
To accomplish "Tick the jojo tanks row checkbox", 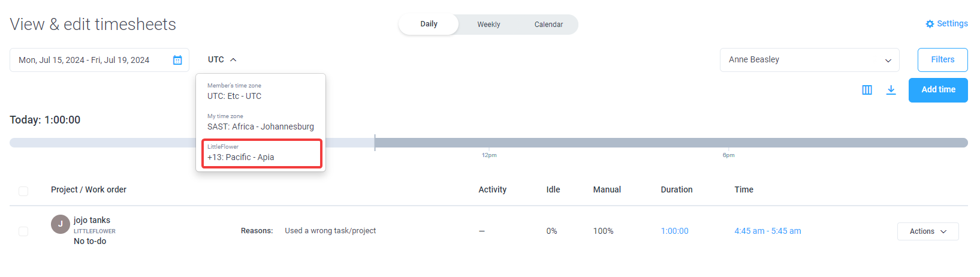I will pyautogui.click(x=23, y=231).
